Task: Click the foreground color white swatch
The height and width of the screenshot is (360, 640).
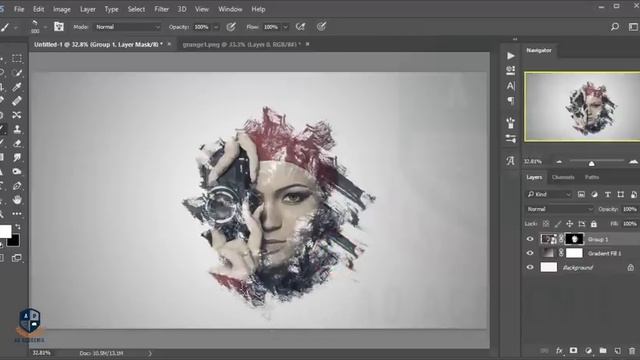Action: click(x=5, y=231)
